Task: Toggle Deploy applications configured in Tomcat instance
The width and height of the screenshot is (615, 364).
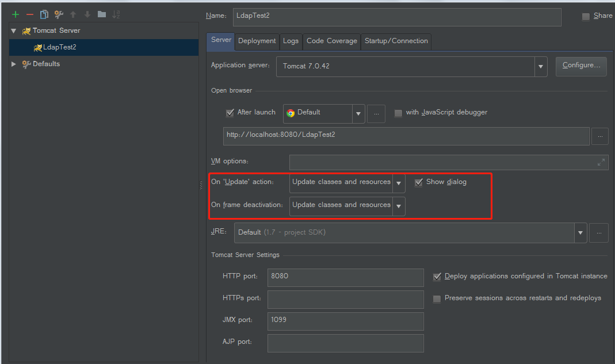Action: [x=437, y=277]
